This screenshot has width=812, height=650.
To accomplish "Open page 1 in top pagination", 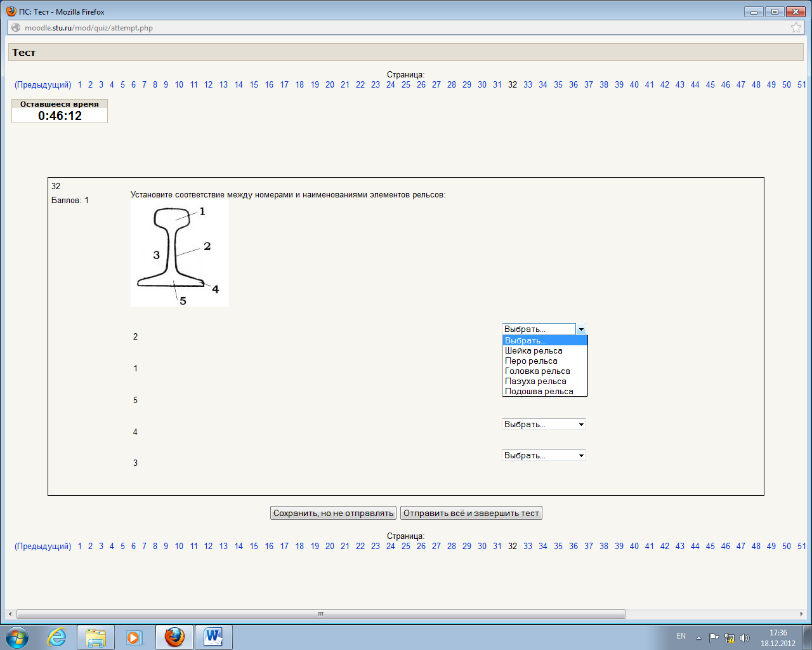I will [80, 84].
